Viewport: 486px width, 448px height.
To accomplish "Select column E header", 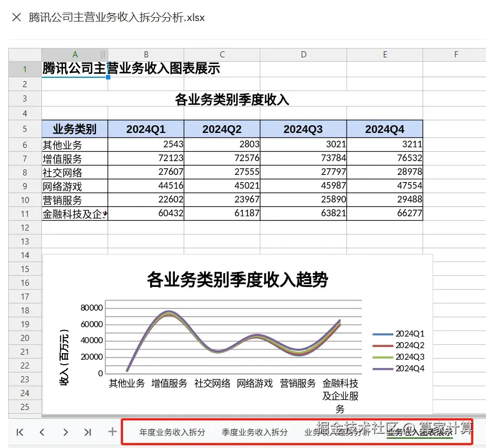I will (385, 55).
